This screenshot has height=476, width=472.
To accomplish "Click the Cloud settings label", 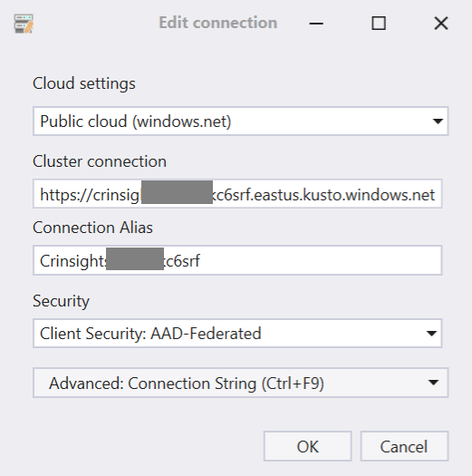I will 84,83.
